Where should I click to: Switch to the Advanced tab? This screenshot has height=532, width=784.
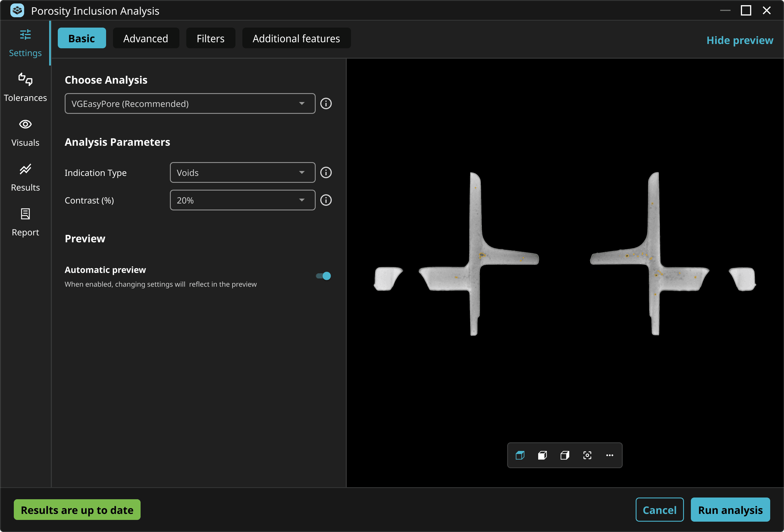click(146, 39)
